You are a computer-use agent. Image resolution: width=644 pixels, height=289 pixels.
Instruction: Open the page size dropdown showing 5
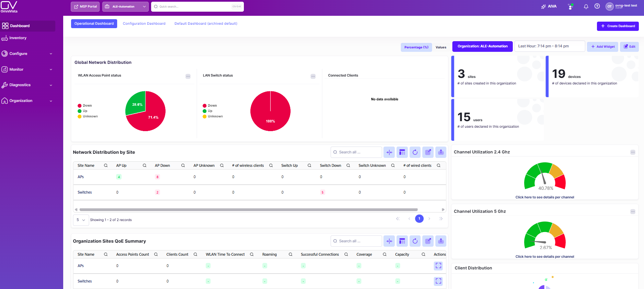[x=81, y=220]
